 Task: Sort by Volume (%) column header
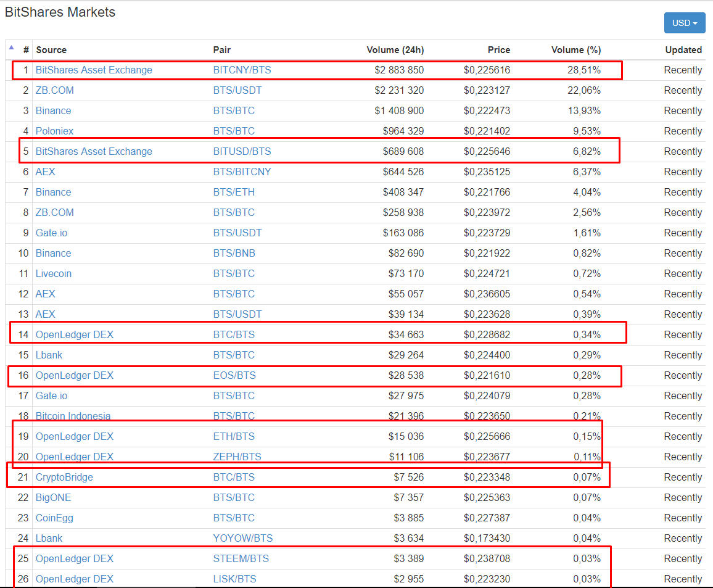coord(575,50)
